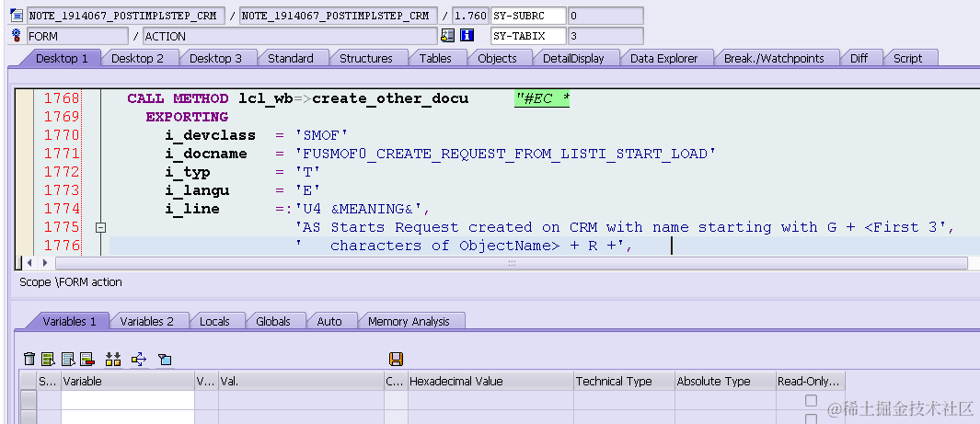Click the line number field showing 1.760
Screen dimensions: 980x424
[470, 16]
